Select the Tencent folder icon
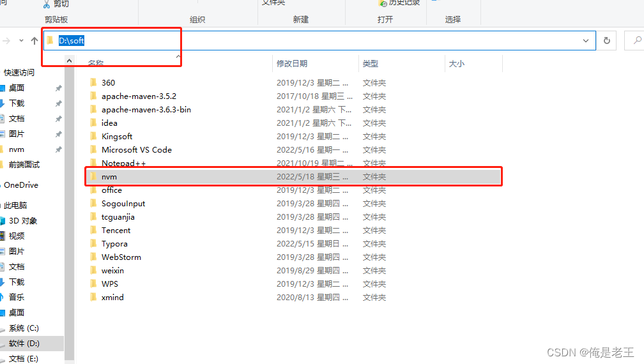Image resolution: width=644 pixels, height=364 pixels. pos(93,231)
